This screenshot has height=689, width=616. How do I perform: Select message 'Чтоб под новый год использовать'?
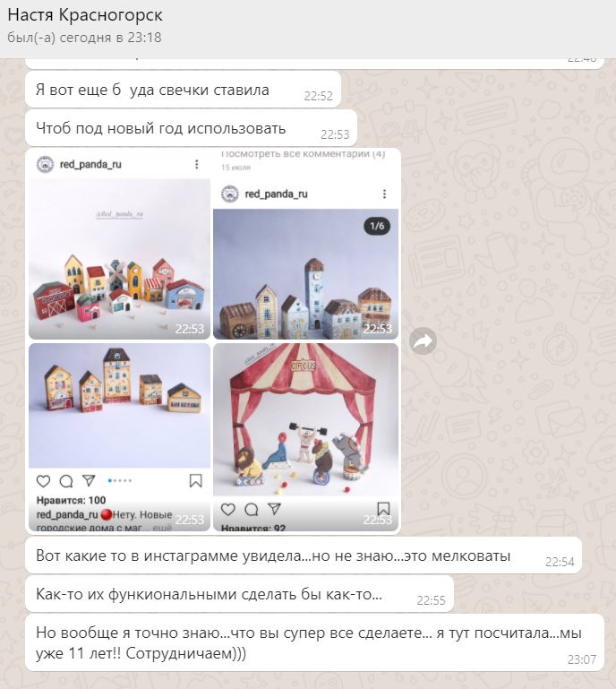[x=192, y=128]
